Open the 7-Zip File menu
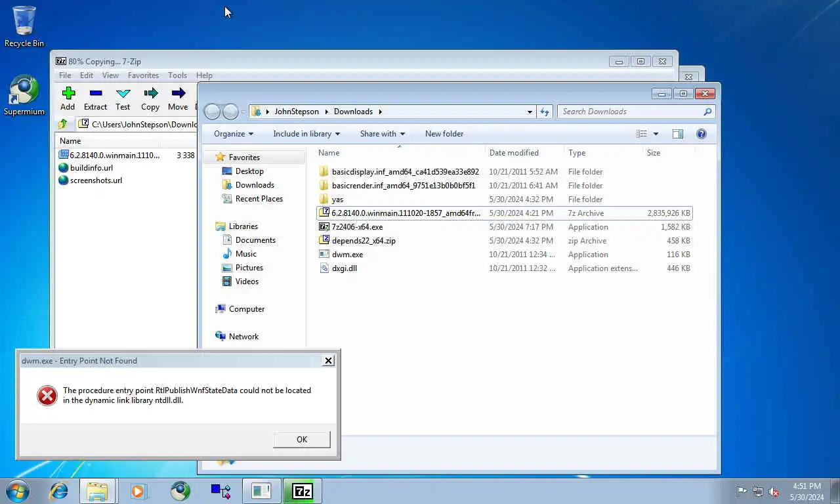 65,75
